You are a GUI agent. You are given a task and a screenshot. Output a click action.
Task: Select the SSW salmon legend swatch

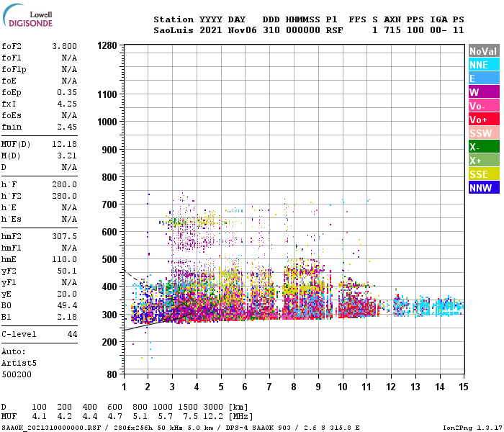click(484, 133)
